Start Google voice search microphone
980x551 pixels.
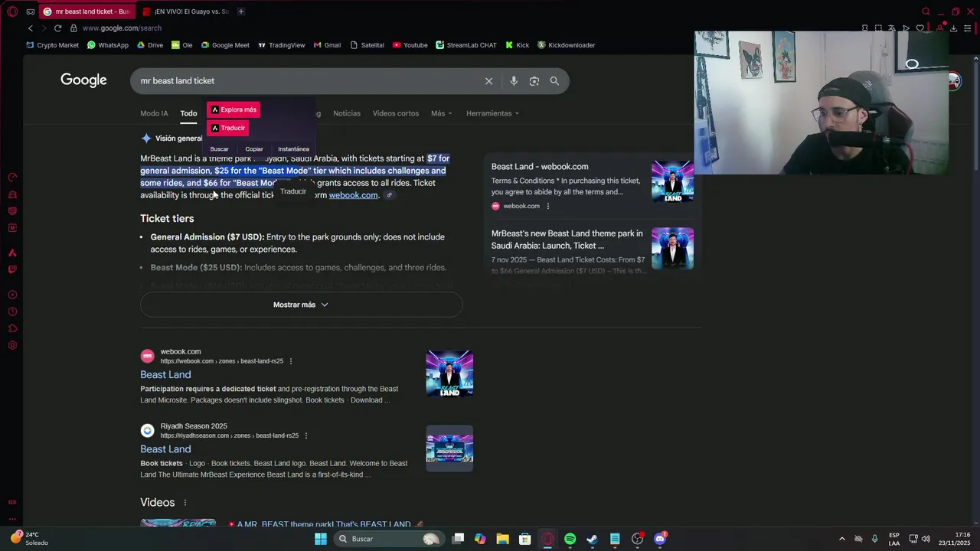514,81
